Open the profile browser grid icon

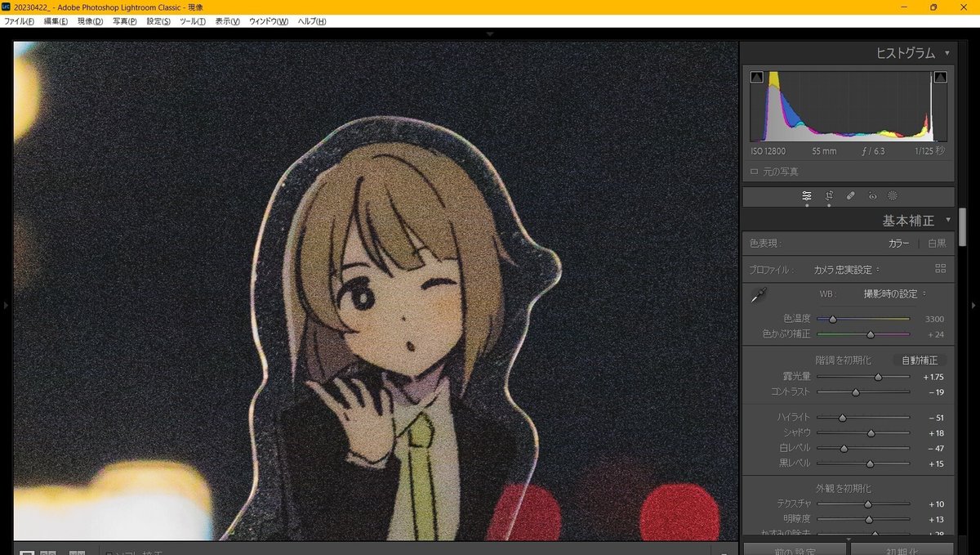(x=940, y=269)
